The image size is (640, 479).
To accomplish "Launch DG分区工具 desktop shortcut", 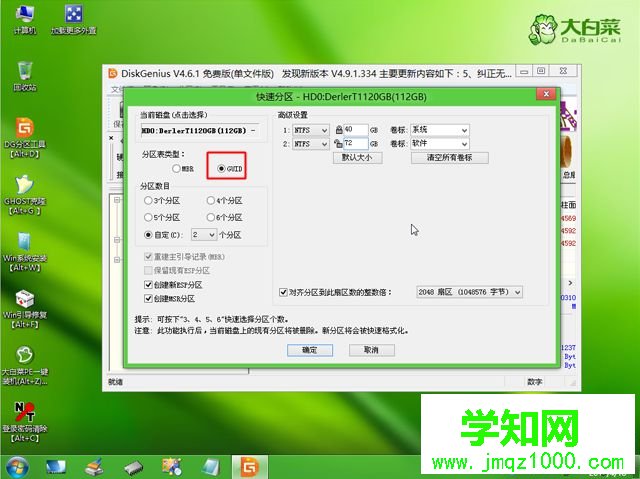I will click(25, 137).
